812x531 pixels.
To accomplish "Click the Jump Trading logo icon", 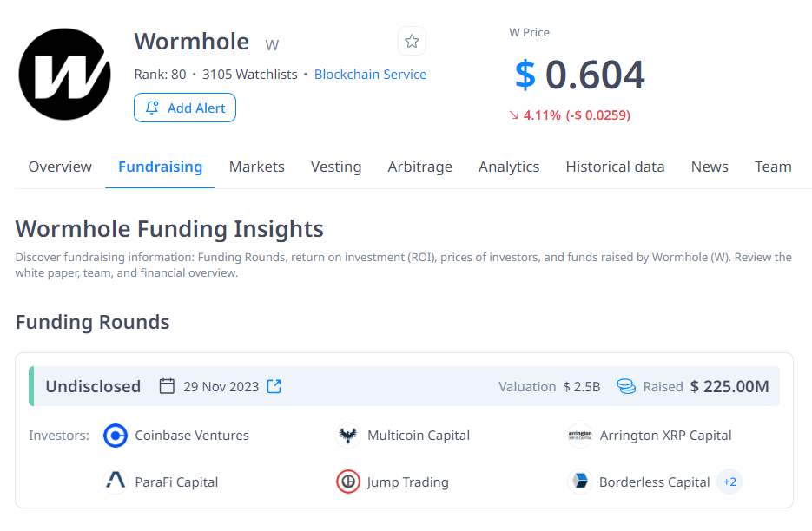I will [x=348, y=482].
